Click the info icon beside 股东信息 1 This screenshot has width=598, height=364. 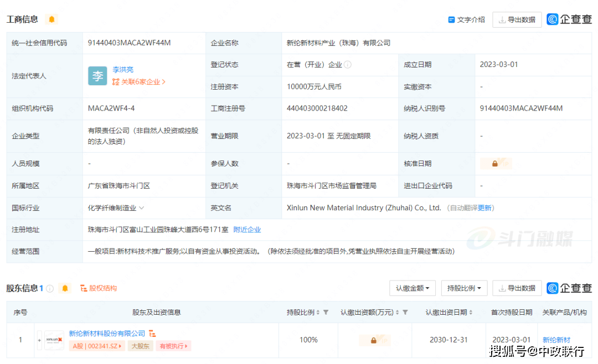tap(50, 288)
